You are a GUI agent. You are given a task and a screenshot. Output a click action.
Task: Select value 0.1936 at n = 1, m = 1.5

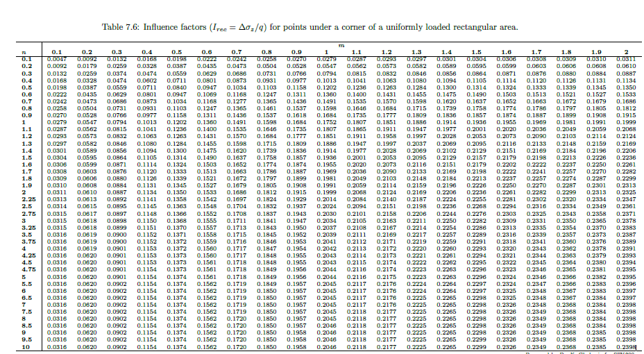477,122
